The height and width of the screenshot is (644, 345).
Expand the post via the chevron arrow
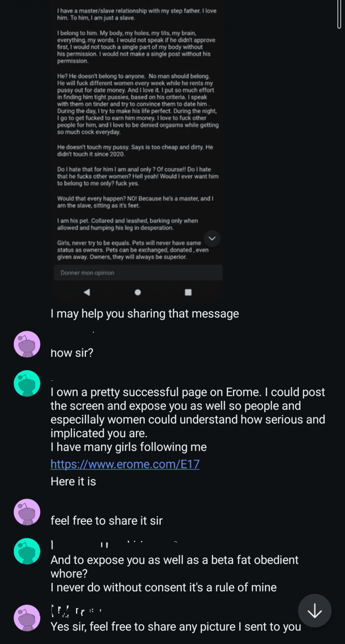point(212,238)
